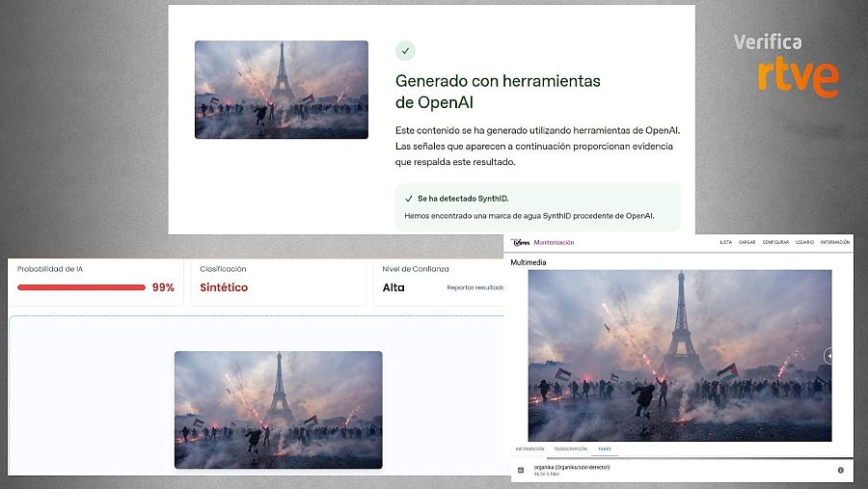
Task: Click the 'Monitorización' title link
Action: click(554, 242)
